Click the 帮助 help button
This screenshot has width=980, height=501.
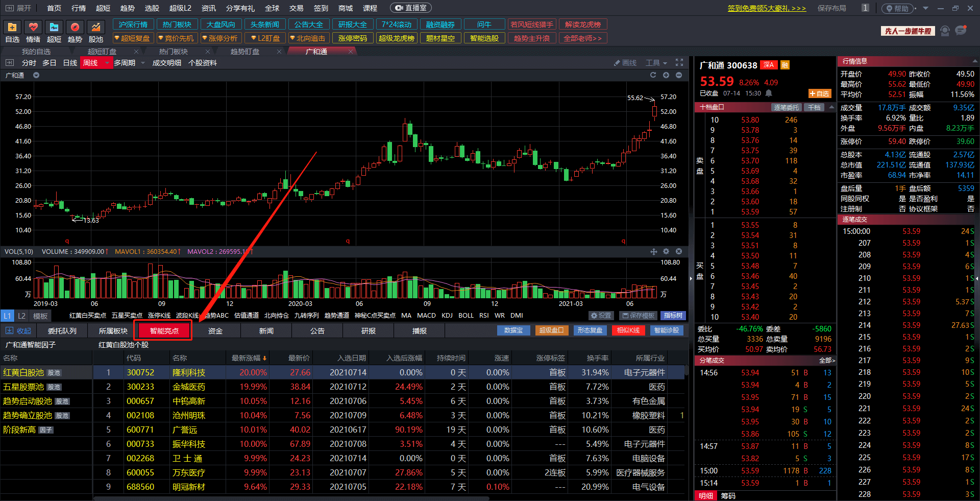[x=898, y=9]
